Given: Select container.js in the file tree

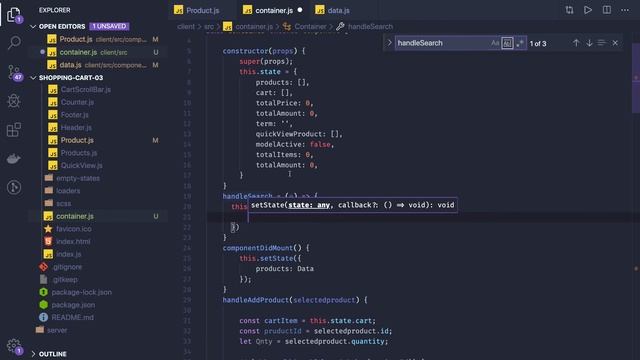Looking at the screenshot, I should coord(98,216).
